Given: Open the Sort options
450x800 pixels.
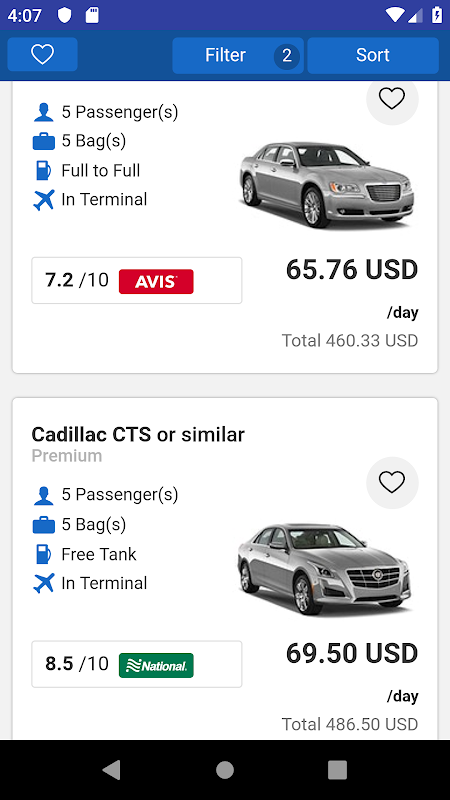Looking at the screenshot, I should [x=373, y=55].
